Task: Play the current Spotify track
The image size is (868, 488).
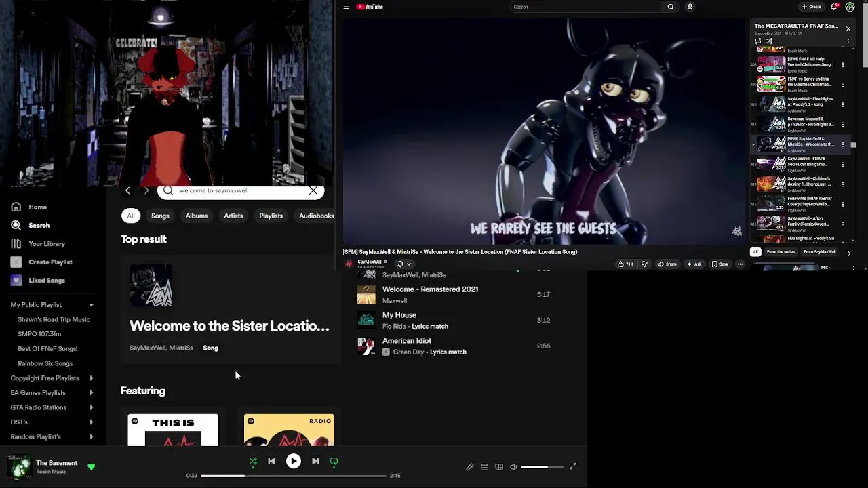Action: coord(294,461)
